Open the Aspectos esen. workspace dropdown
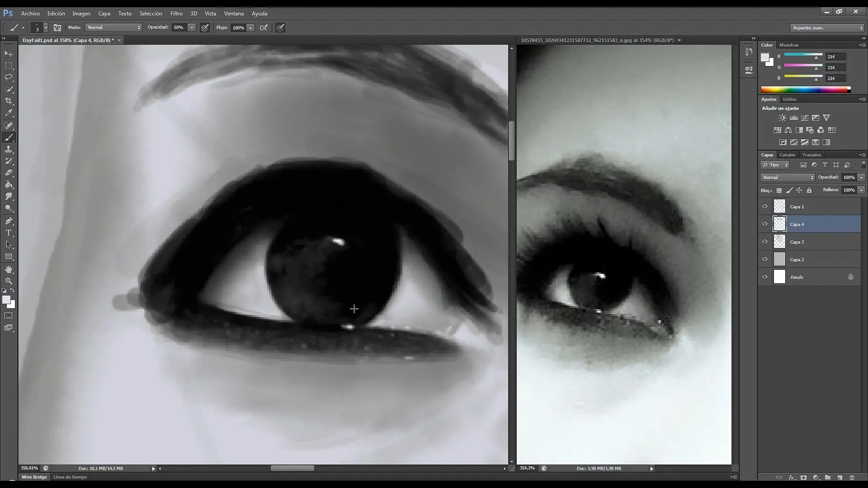The image size is (868, 488). (x=827, y=28)
